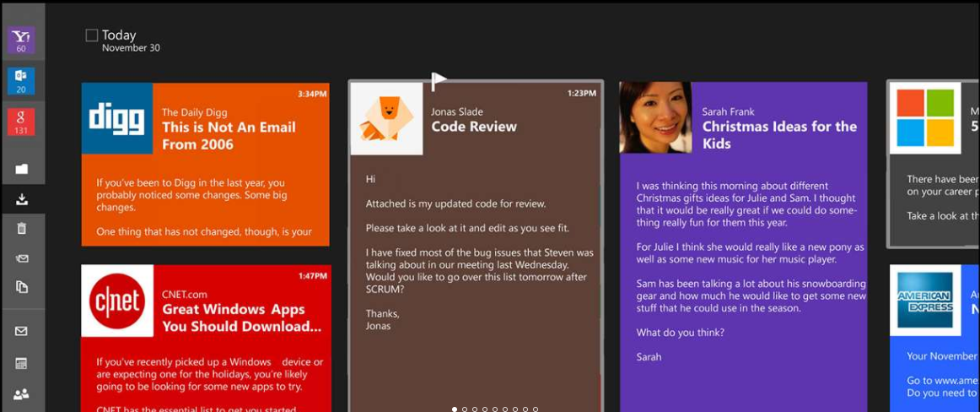
Task: Click Jonas Slade's origami lion avatar
Action: [386, 119]
